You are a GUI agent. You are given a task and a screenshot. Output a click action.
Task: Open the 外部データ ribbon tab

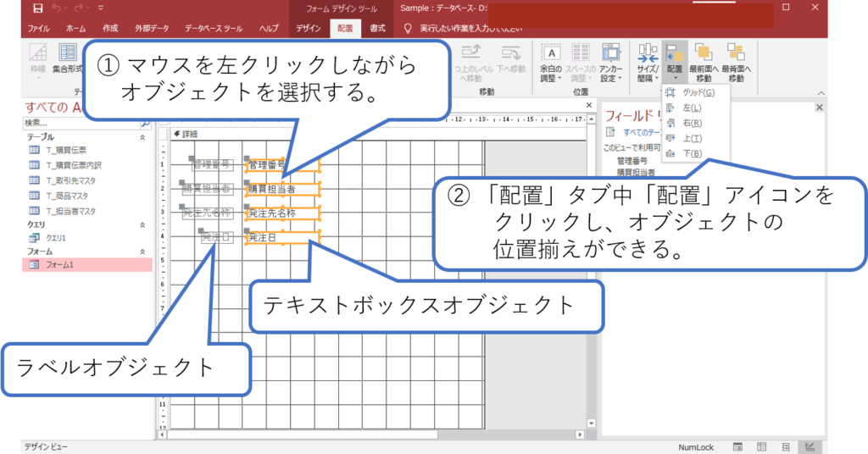pos(152,28)
